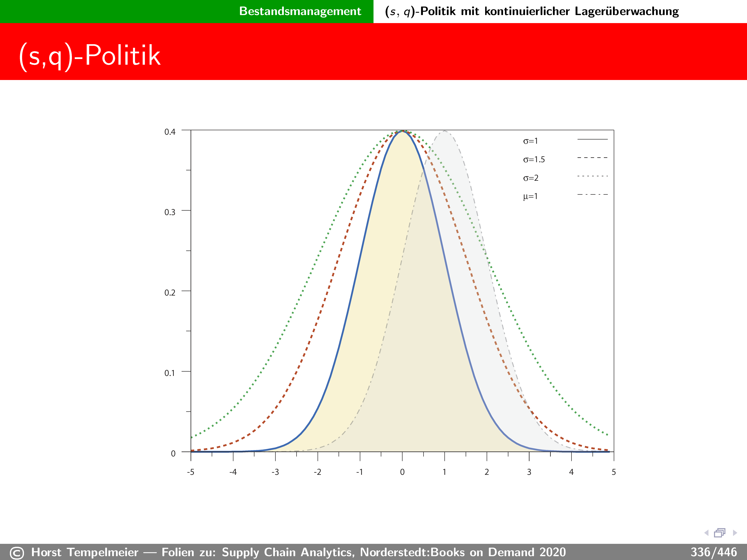
Task: Click the dotted line sample for σ=2
Action: [592, 176]
